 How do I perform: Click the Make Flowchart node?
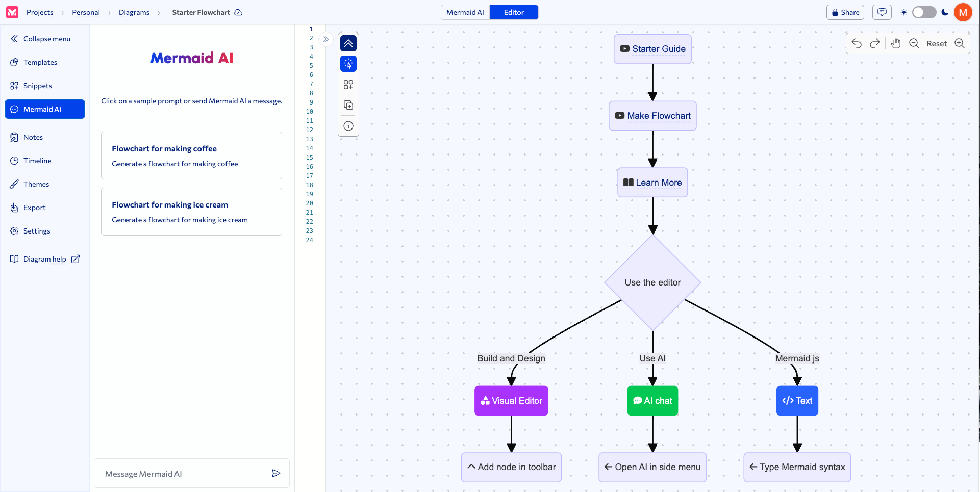click(x=652, y=116)
